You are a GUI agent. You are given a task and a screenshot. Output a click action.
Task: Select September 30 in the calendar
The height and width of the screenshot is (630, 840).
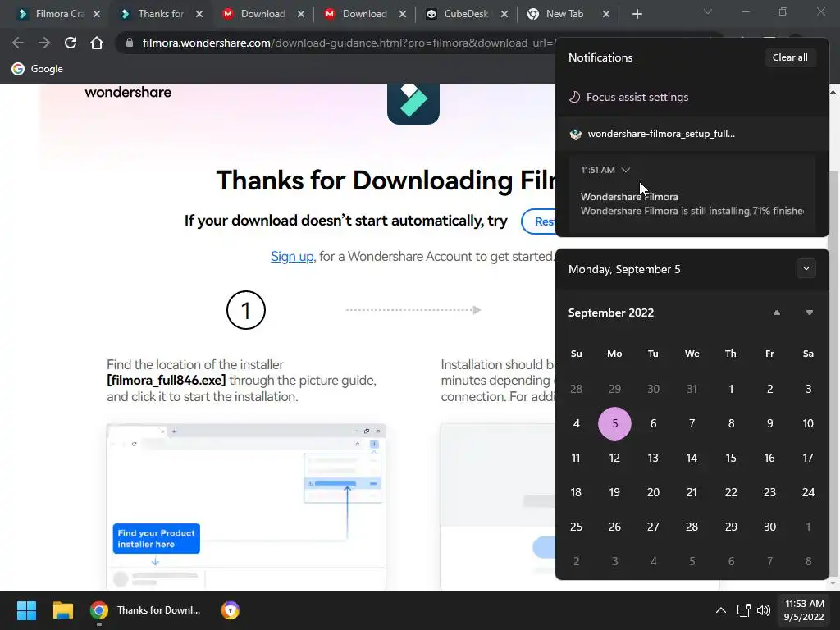pos(769,527)
